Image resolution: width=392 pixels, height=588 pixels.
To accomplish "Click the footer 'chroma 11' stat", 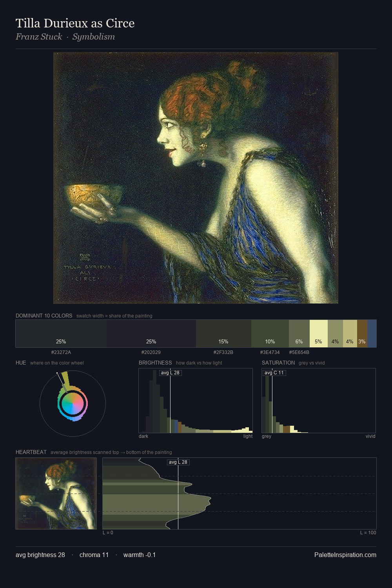I will pos(94,555).
